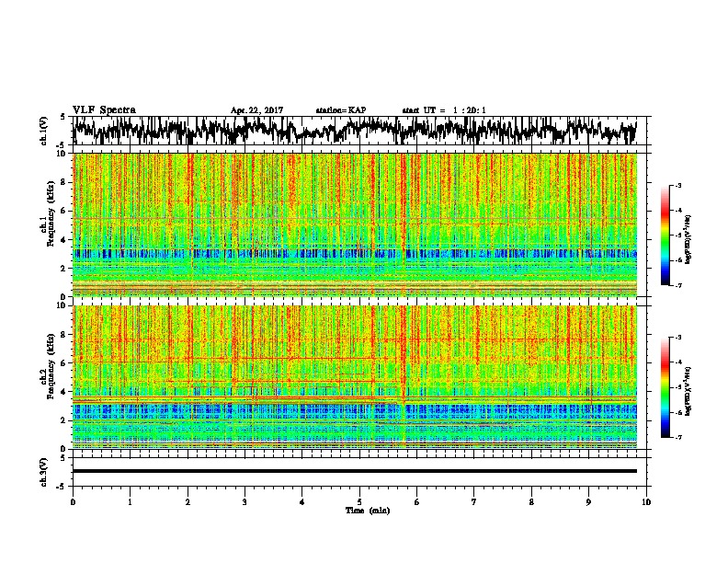The height and width of the screenshot is (563, 728).
Task: Click time axis tick label '6'
Action: (416, 502)
